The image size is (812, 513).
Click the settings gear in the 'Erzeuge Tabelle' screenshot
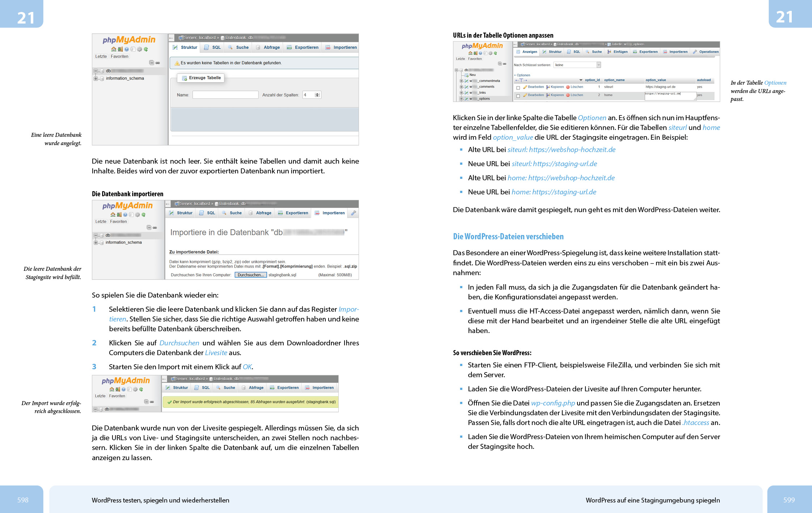[x=139, y=49]
